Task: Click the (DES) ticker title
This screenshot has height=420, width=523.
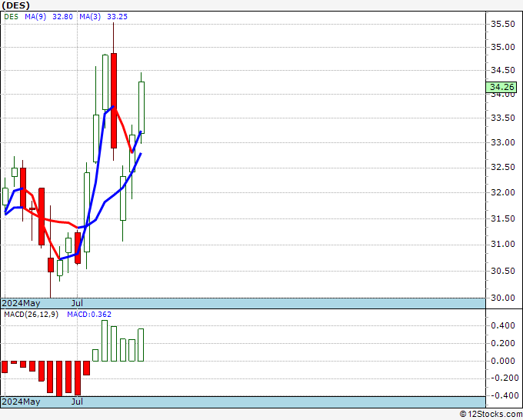Action: (15, 5)
